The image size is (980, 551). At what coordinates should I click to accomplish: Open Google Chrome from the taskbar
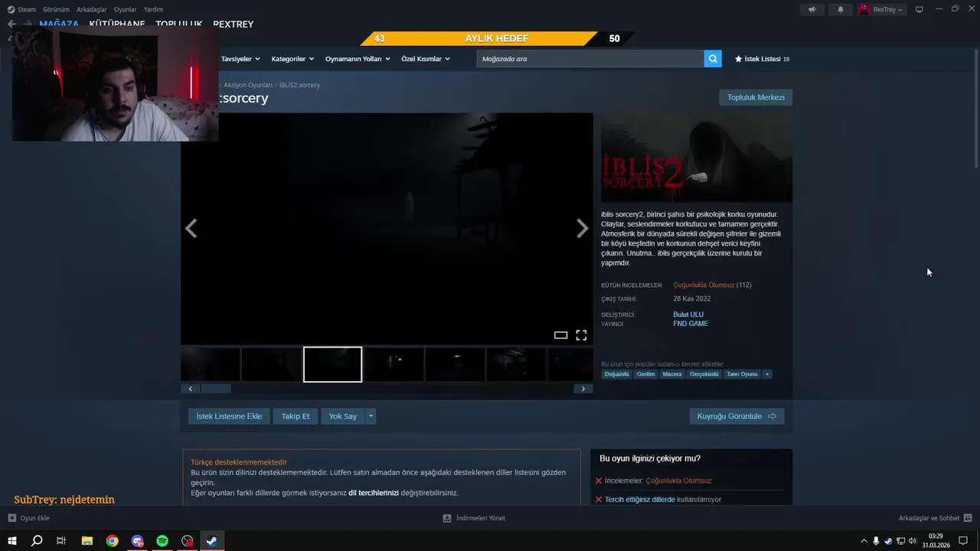pyautogui.click(x=113, y=541)
